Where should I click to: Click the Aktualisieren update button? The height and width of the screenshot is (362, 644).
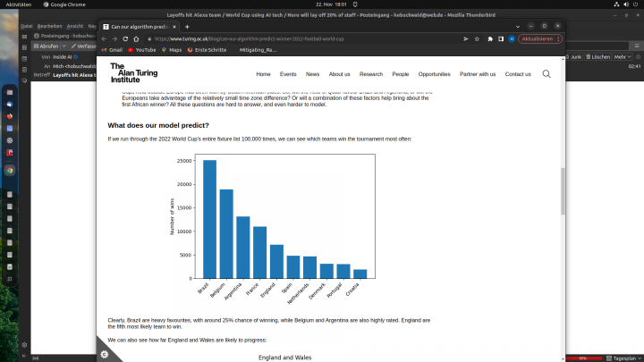tap(535, 38)
